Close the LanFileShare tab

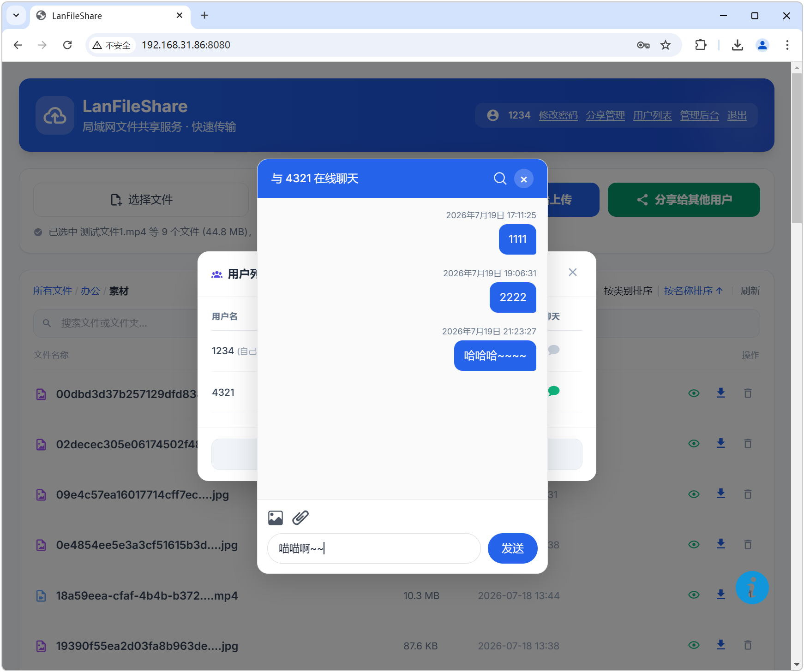[180, 15]
